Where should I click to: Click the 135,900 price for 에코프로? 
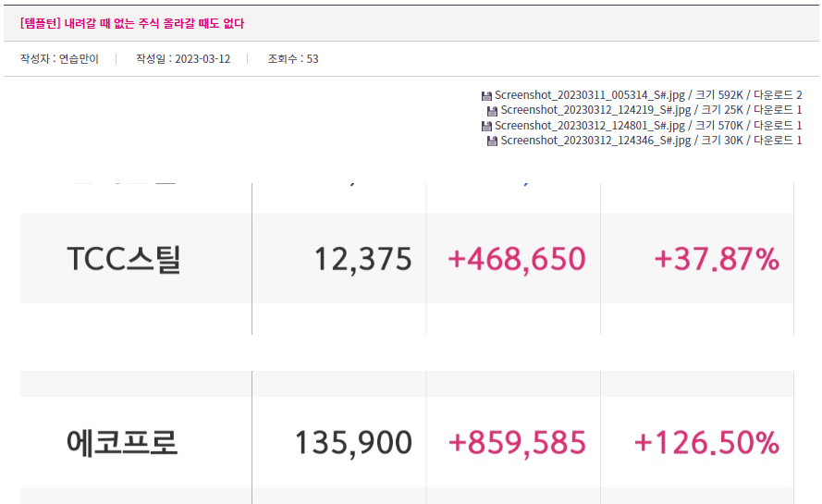[353, 443]
